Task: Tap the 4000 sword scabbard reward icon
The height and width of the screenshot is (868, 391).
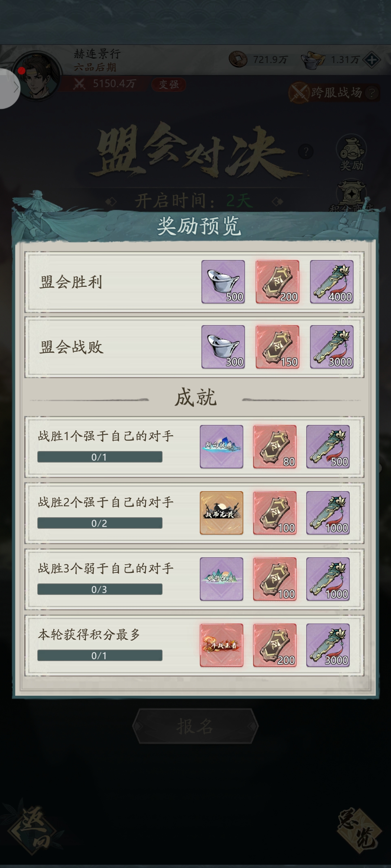Action: pos(332,282)
